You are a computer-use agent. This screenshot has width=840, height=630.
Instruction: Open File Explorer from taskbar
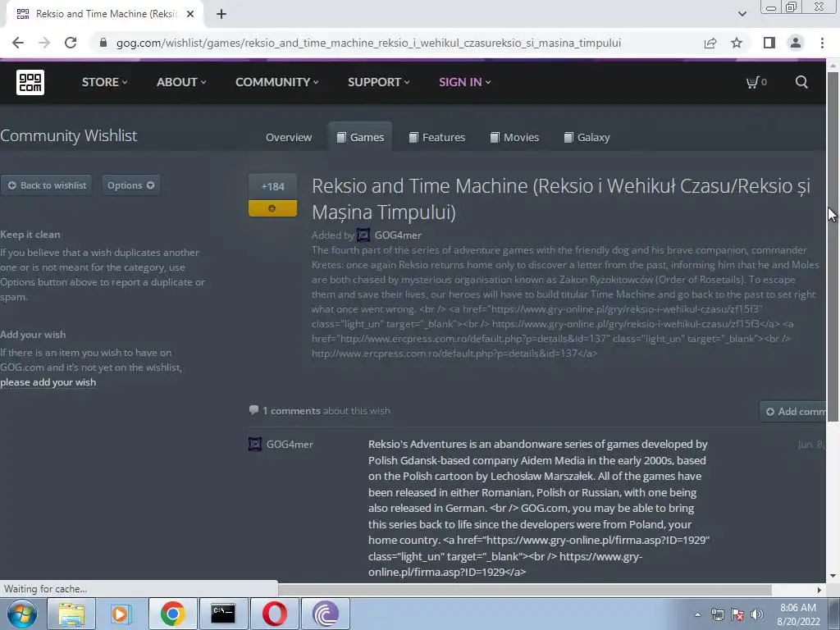(71, 614)
